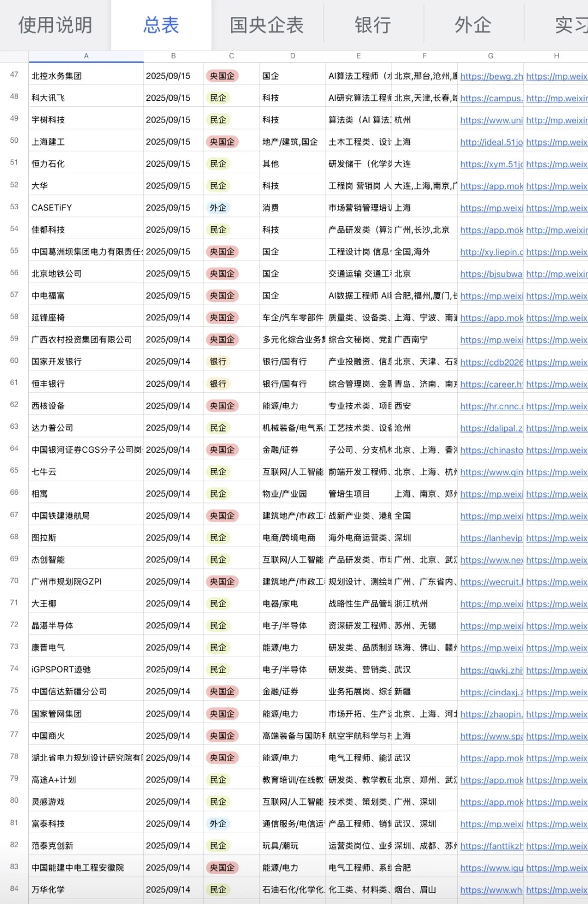This screenshot has height=904, width=588.
Task: Click 外企 tag in 富泰科技 row
Action: click(x=218, y=824)
